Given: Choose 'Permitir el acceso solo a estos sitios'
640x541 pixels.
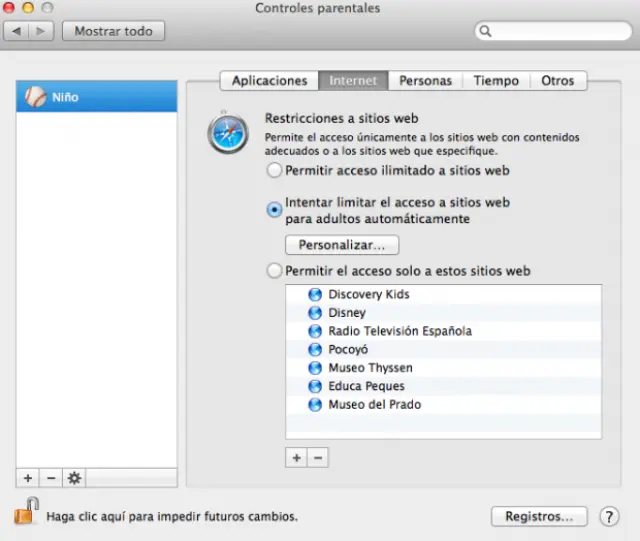Looking at the screenshot, I should point(274,271).
